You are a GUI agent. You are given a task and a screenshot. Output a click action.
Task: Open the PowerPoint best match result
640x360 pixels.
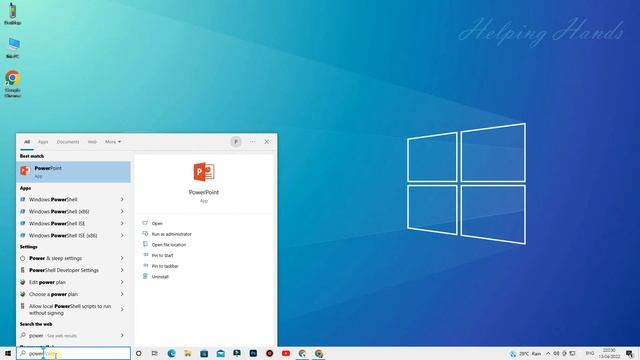pyautogui.click(x=73, y=171)
